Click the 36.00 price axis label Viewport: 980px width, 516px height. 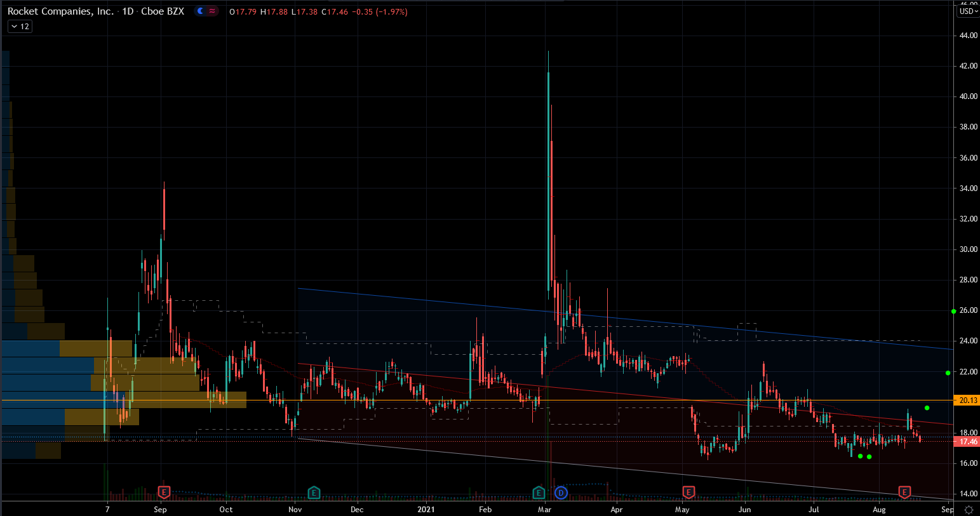coord(969,158)
